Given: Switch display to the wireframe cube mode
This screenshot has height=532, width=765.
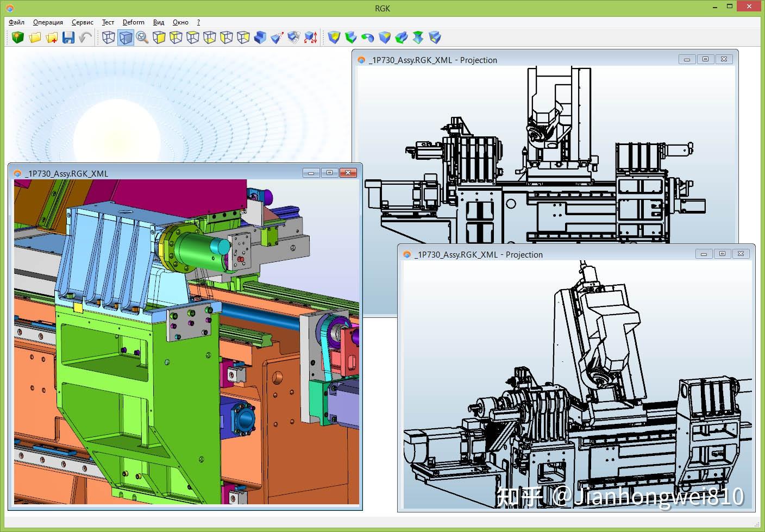Looking at the screenshot, I should pos(108,37).
